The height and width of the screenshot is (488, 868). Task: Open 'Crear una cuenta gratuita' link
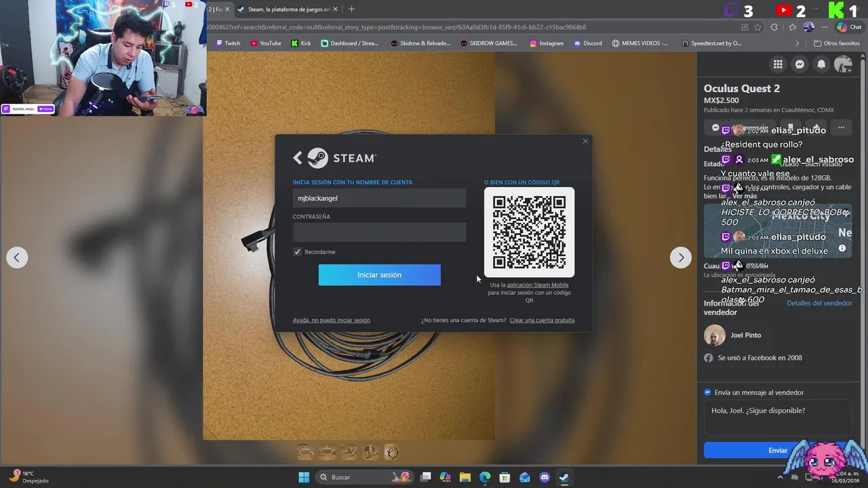point(542,320)
